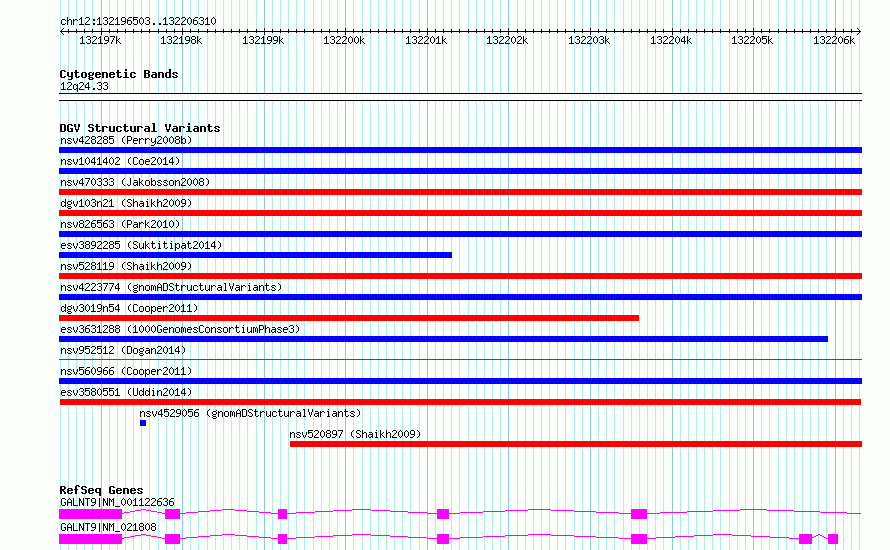
Task: Click the blue bar under nsv826563
Action: pos(460,234)
